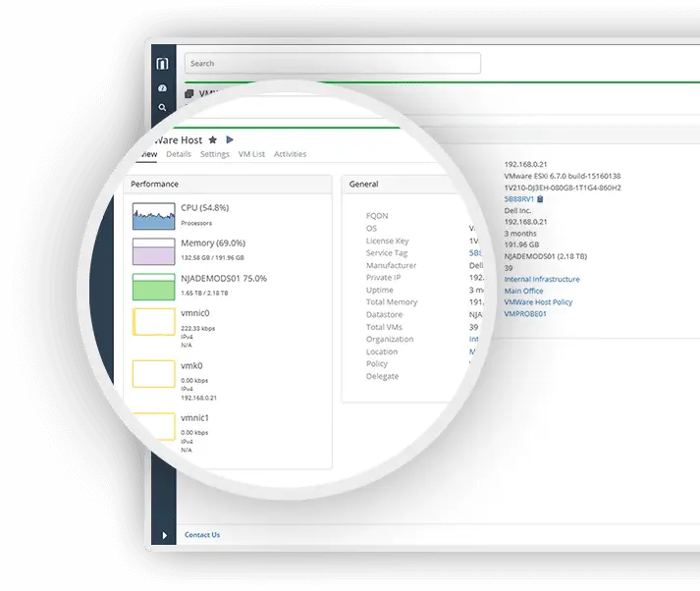Viewport: 700px width, 591px height.
Task: Open the dashboard gauge icon in sidebar
Action: (163, 88)
